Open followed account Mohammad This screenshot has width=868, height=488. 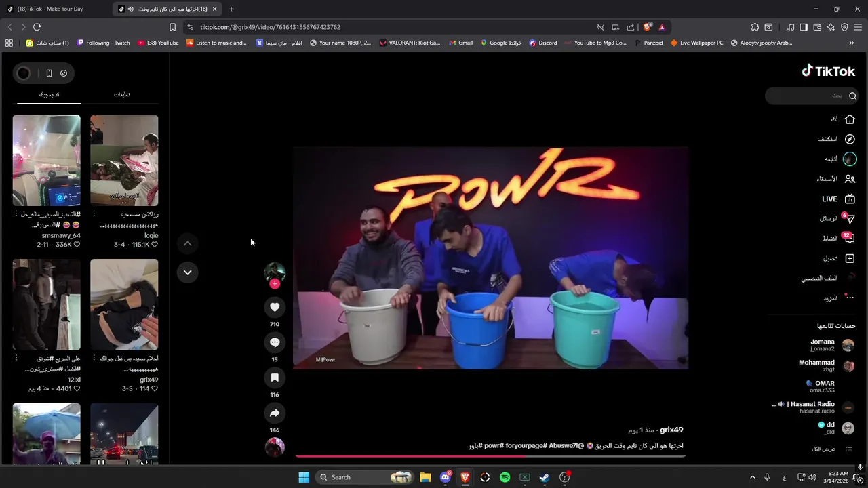827,366
